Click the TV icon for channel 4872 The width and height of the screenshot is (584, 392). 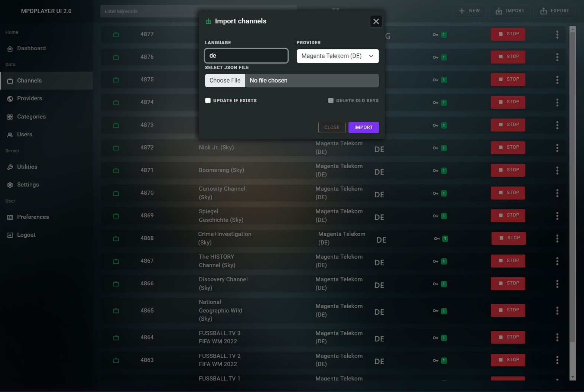click(x=116, y=148)
